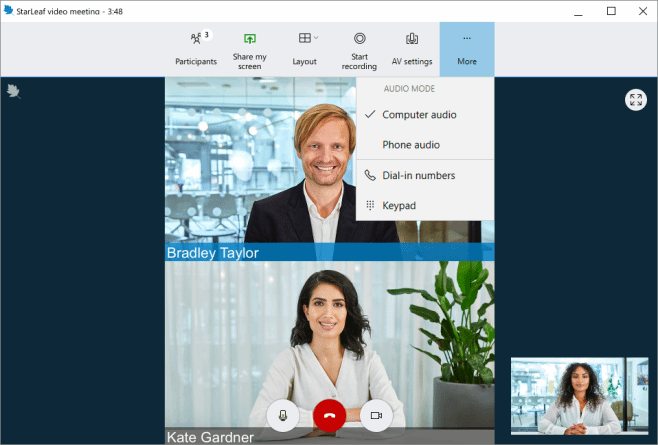This screenshot has width=658, height=445.
Task: Hang up with red end call button
Action: click(329, 414)
